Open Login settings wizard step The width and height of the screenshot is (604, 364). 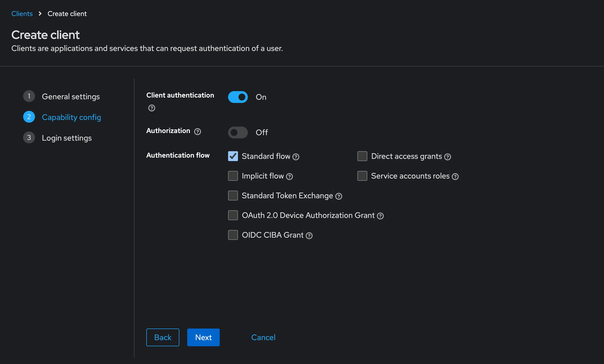coord(67,138)
